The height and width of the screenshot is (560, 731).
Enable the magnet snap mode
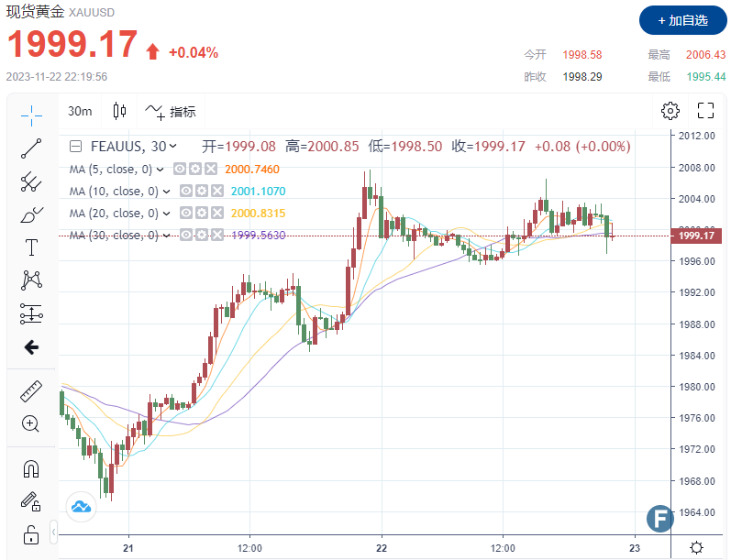point(31,469)
